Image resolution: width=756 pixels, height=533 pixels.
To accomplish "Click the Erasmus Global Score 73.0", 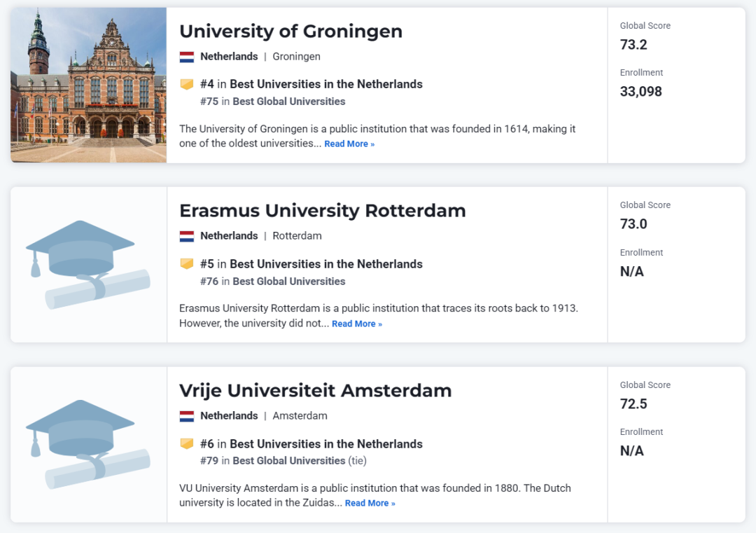I will point(633,224).
